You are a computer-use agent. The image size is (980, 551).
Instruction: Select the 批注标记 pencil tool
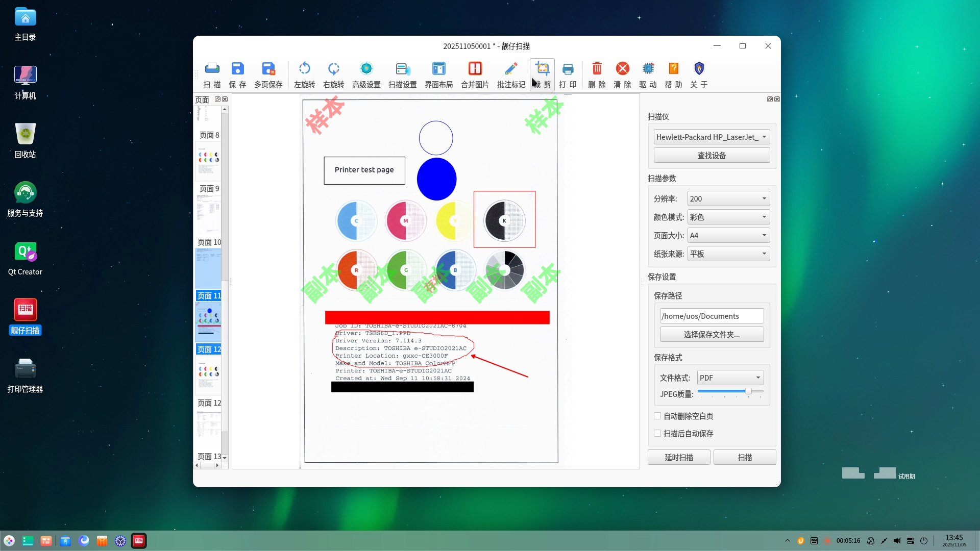[x=511, y=74]
